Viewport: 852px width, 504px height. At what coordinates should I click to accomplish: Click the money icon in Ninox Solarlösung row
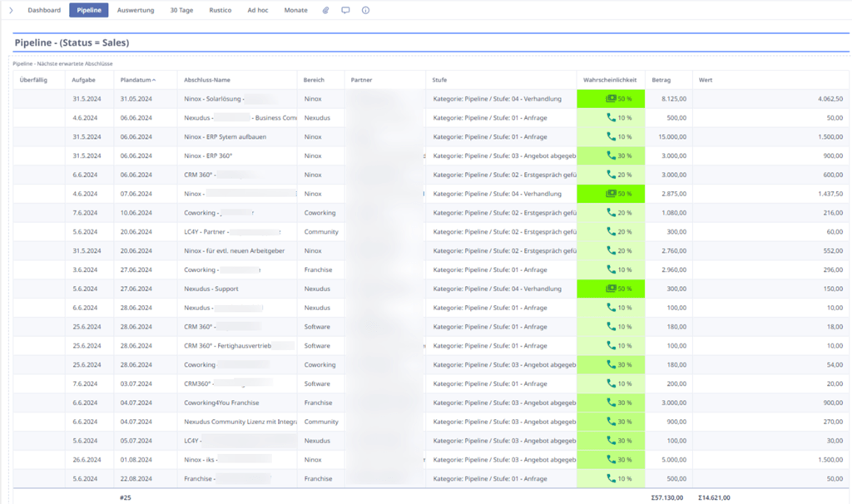pyautogui.click(x=611, y=99)
